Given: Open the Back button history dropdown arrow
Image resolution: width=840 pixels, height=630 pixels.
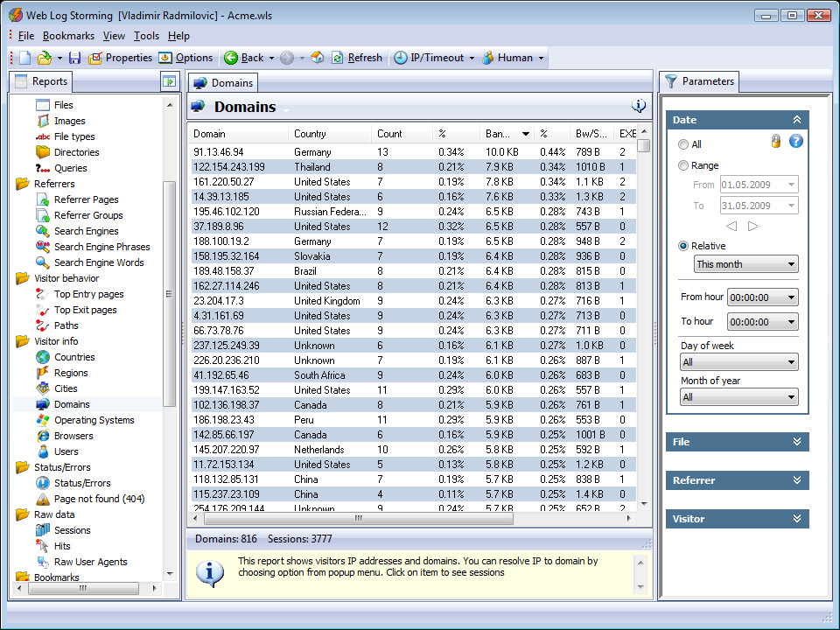Looking at the screenshot, I should click(x=271, y=58).
